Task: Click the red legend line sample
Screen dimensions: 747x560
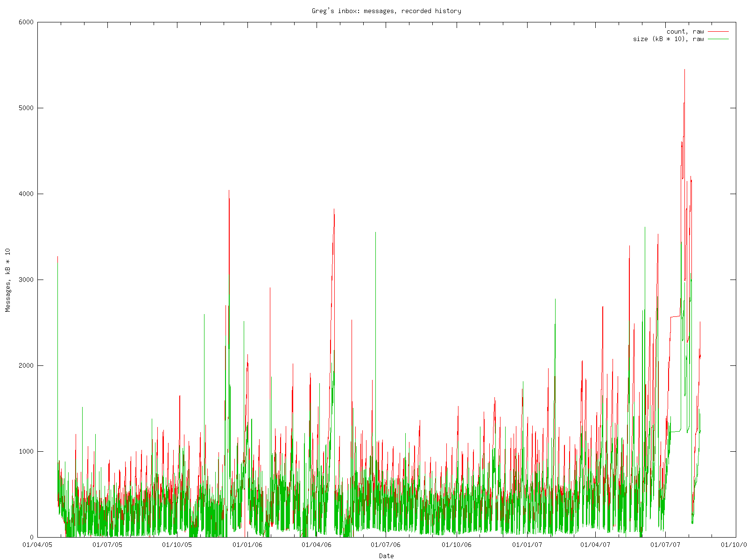Action: [x=718, y=31]
